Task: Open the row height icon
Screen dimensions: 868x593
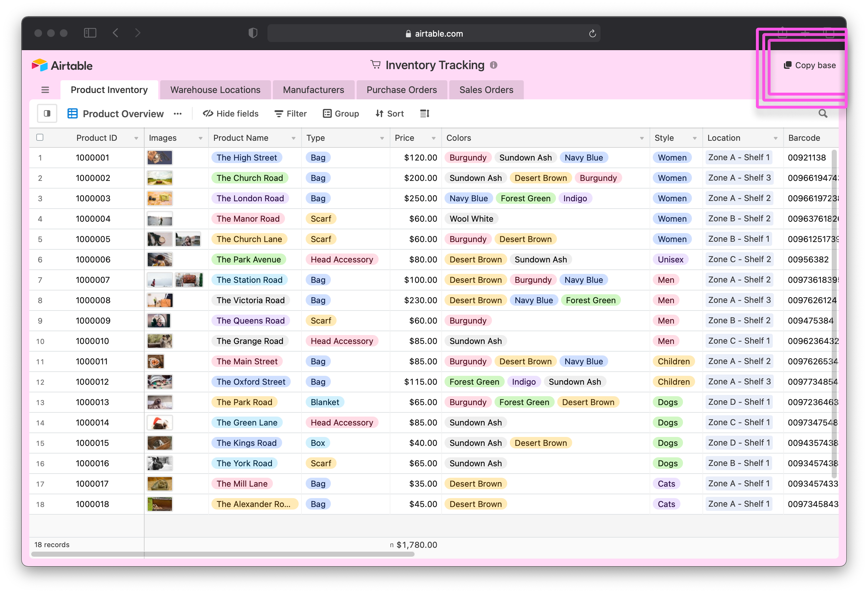Action: pos(425,114)
